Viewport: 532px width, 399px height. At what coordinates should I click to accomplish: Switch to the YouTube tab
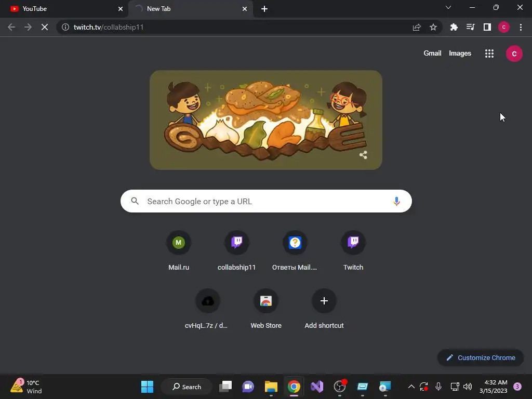tap(64, 9)
